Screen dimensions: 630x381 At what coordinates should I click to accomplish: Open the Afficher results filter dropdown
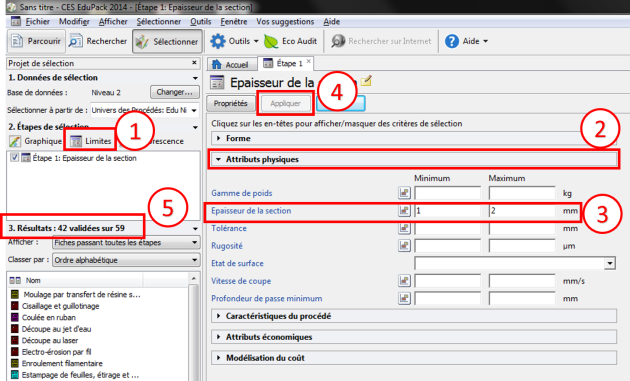125,243
